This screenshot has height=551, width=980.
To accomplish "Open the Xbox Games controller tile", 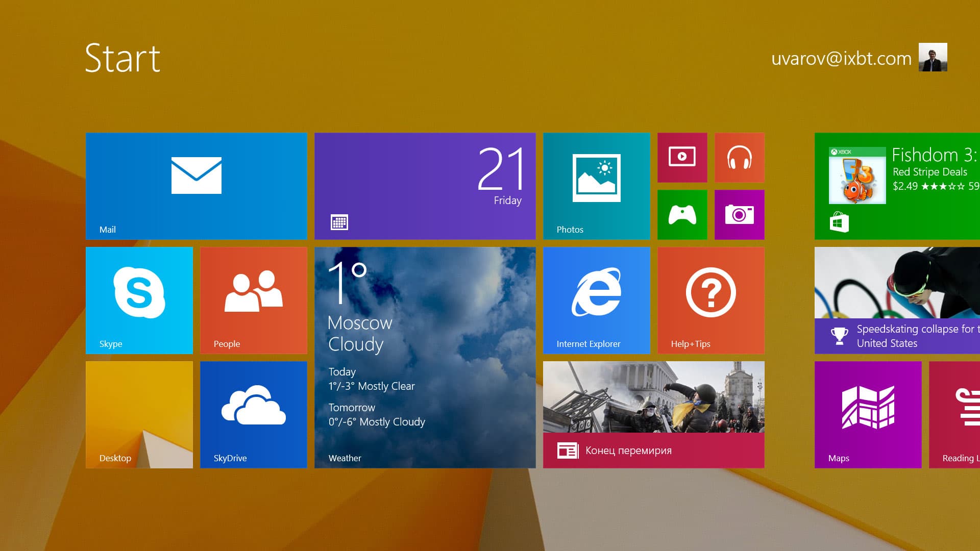I will 682,214.
